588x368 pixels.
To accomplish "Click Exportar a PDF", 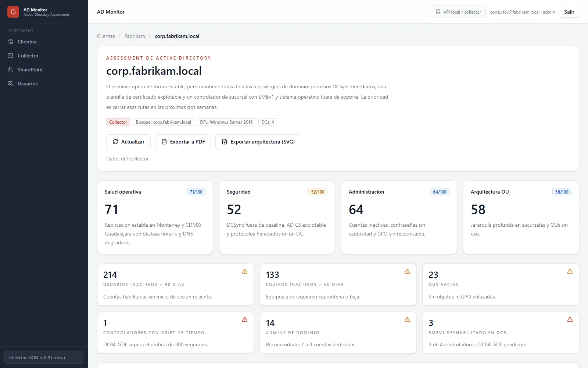I will 183,142.
